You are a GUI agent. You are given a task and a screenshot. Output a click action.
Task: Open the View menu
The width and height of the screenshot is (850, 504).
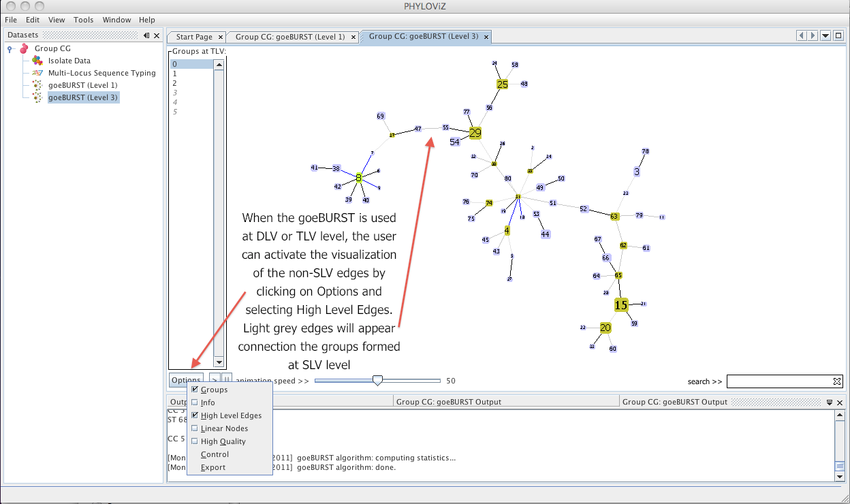click(57, 20)
